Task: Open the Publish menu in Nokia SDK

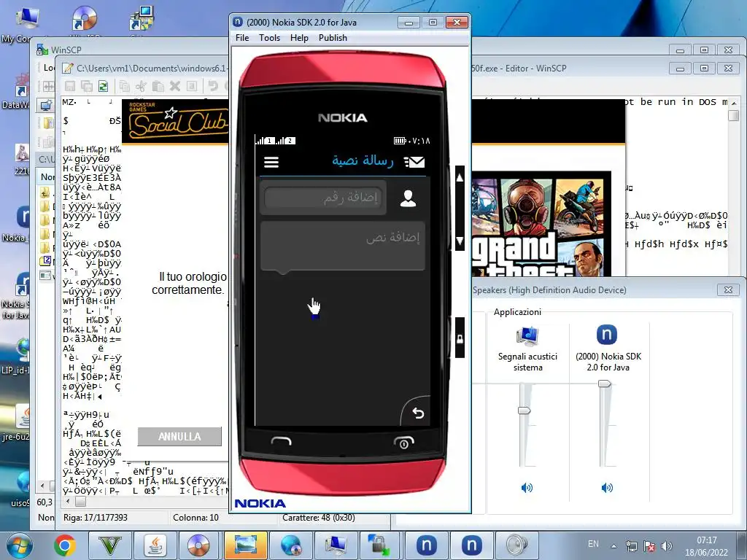Action: [333, 38]
